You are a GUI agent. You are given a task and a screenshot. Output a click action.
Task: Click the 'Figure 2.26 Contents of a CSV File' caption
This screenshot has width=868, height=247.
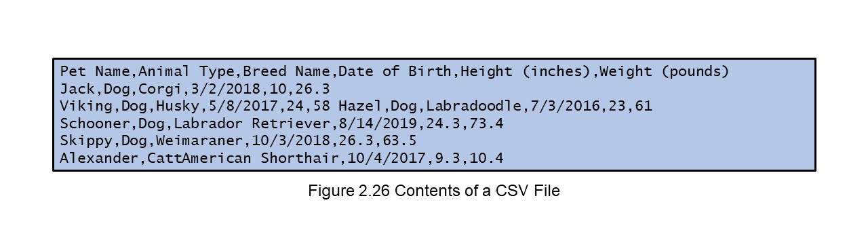434,191
